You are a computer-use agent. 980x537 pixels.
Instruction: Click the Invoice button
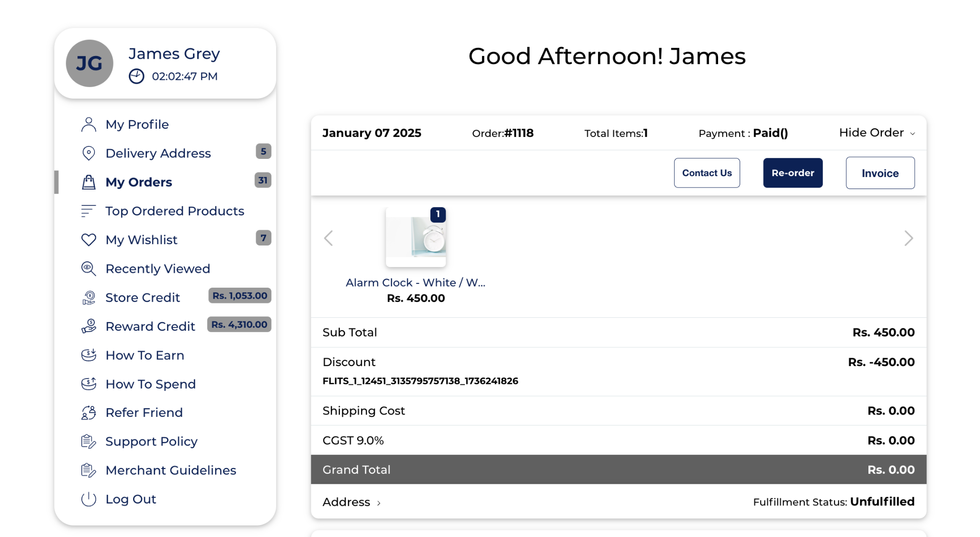(879, 173)
